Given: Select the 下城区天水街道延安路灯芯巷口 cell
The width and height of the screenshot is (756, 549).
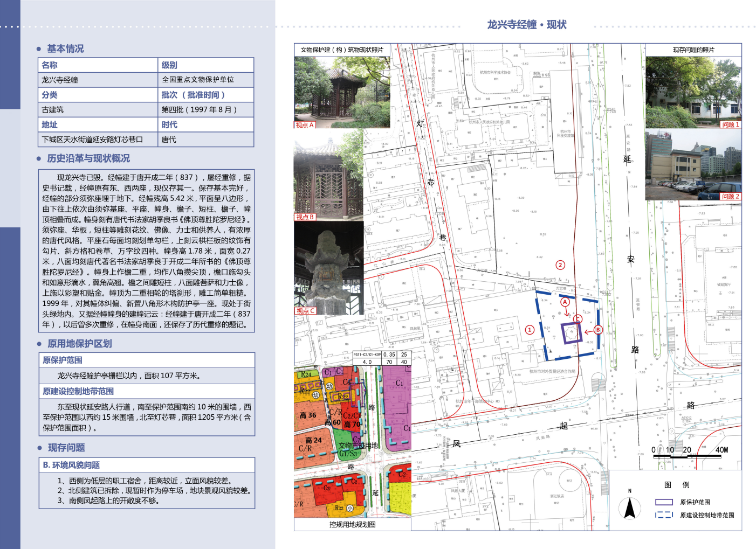Looking at the screenshot, I should click(98, 140).
